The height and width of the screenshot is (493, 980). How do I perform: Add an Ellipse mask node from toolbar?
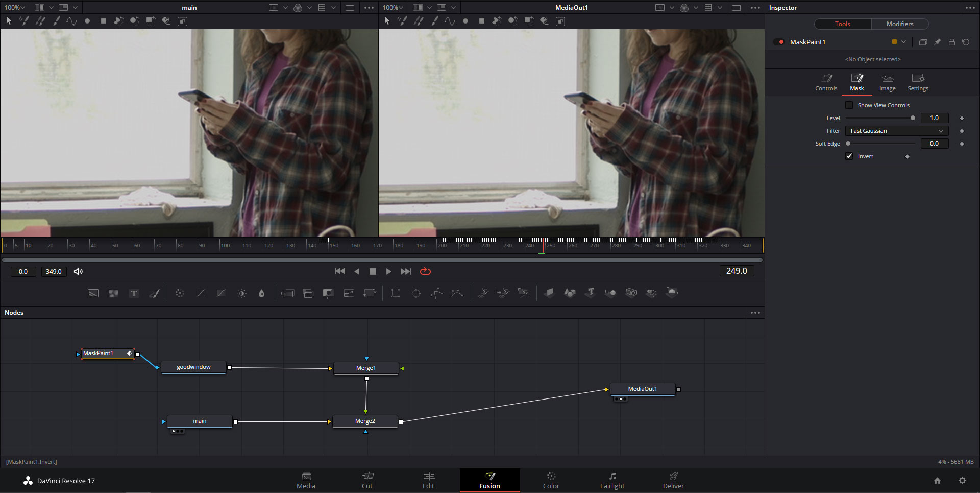416,293
